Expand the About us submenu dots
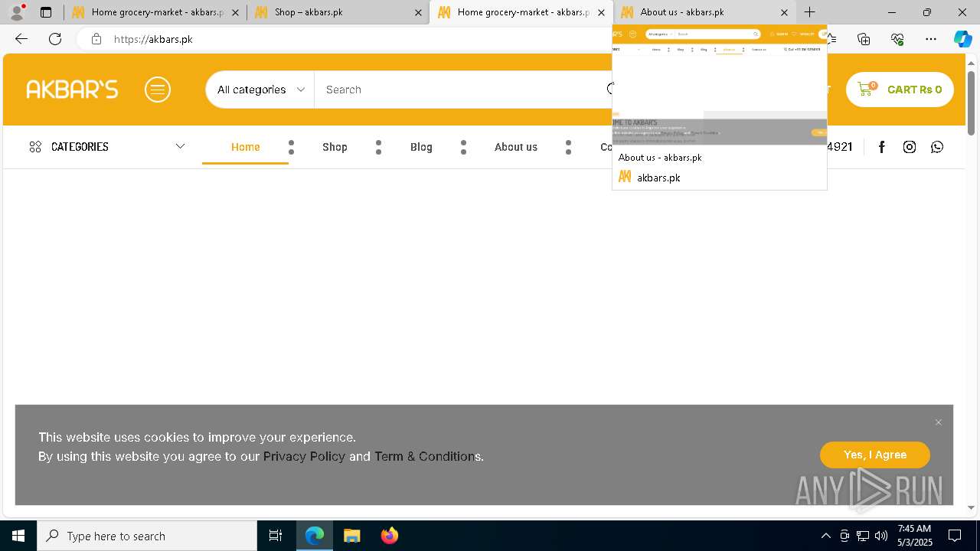The width and height of the screenshot is (980, 551). [x=568, y=147]
